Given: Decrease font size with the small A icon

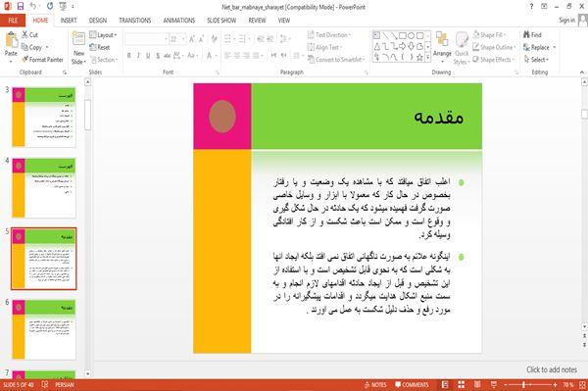Looking at the screenshot, I should (201, 39).
